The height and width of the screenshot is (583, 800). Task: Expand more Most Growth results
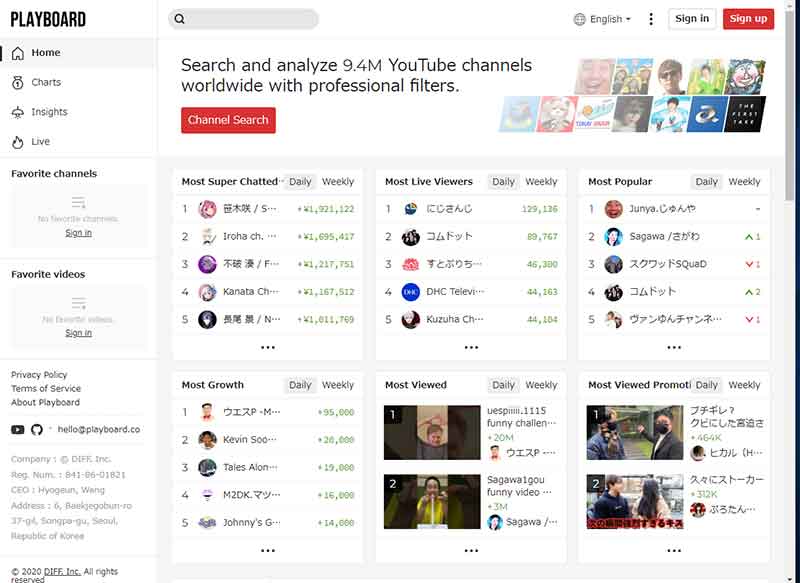click(268, 550)
